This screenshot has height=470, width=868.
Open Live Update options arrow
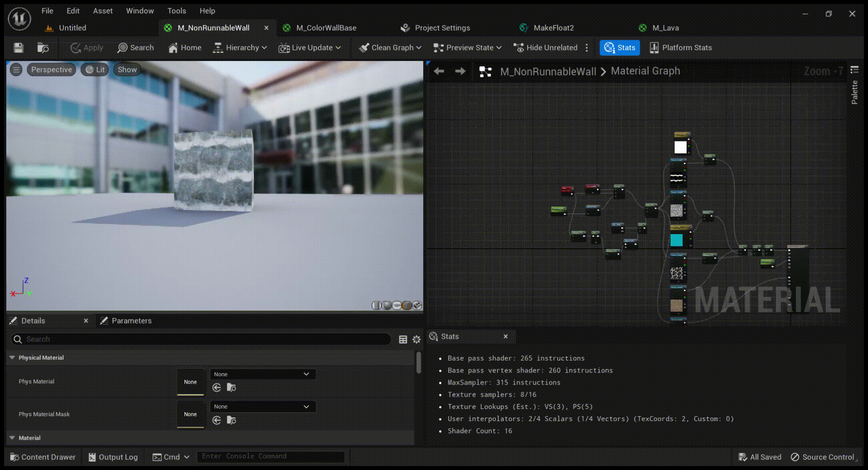[338, 48]
